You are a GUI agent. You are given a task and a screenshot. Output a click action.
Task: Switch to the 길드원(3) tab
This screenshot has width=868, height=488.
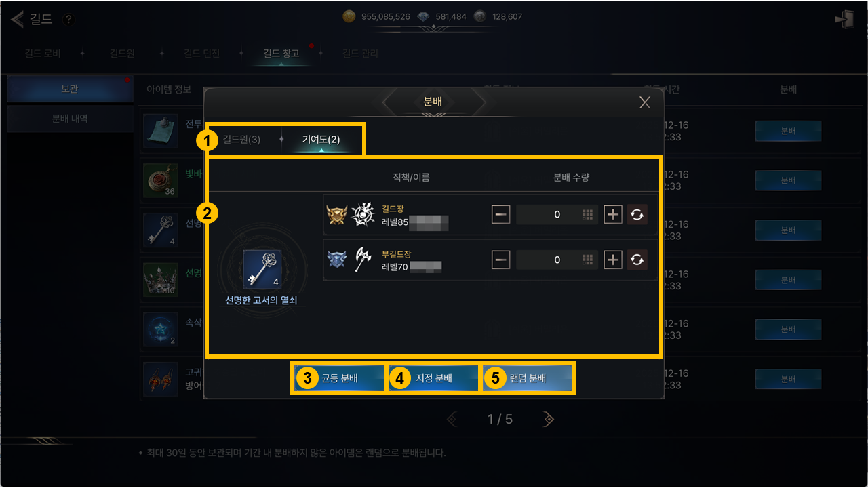tap(241, 140)
